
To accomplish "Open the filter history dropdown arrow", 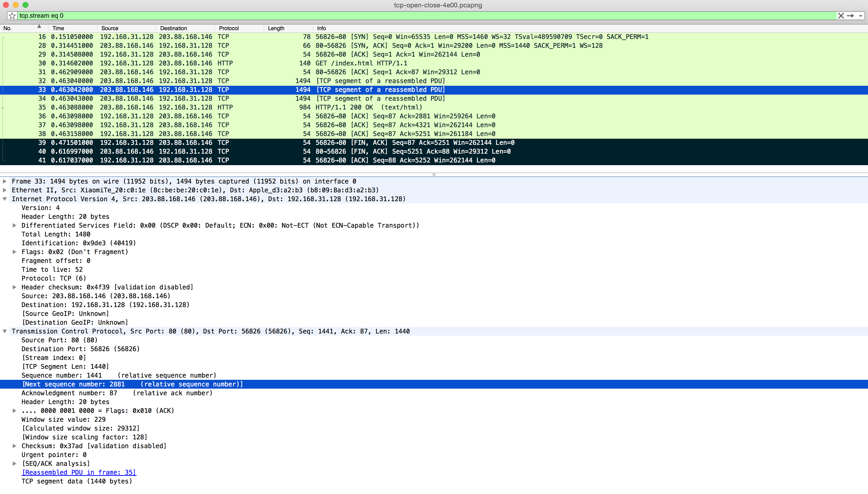I will click(860, 16).
